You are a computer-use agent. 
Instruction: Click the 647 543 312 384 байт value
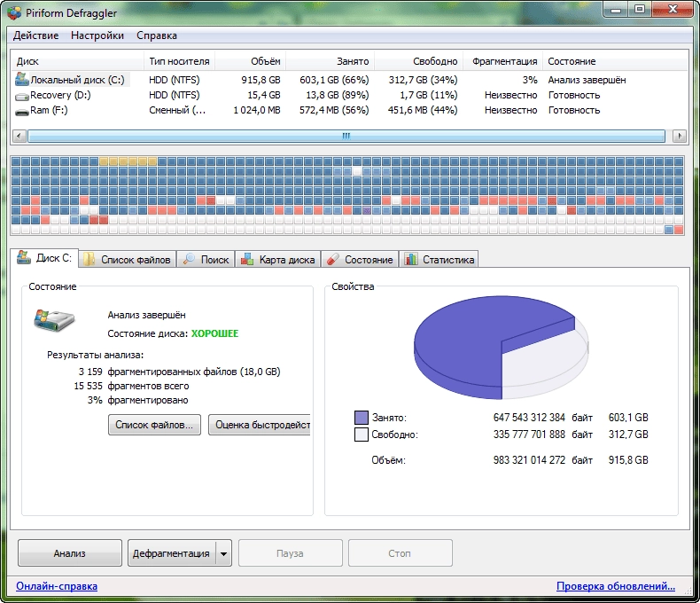pos(543,418)
